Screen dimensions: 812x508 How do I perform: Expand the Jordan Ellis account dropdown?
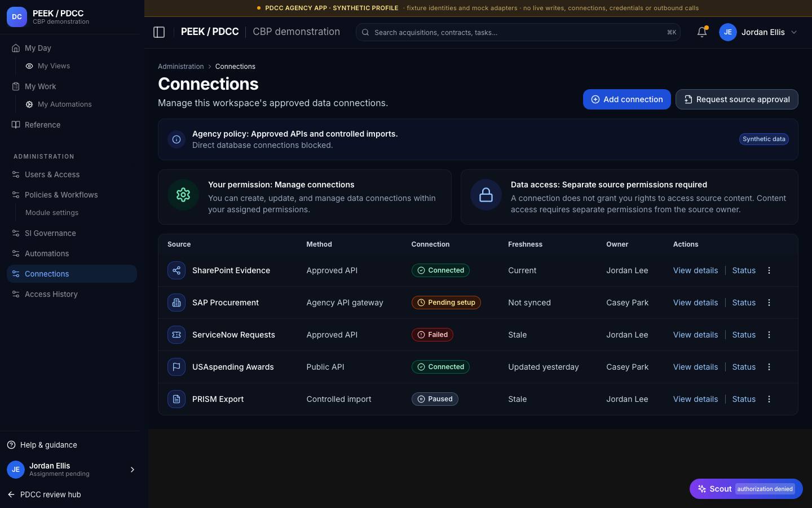[794, 32]
